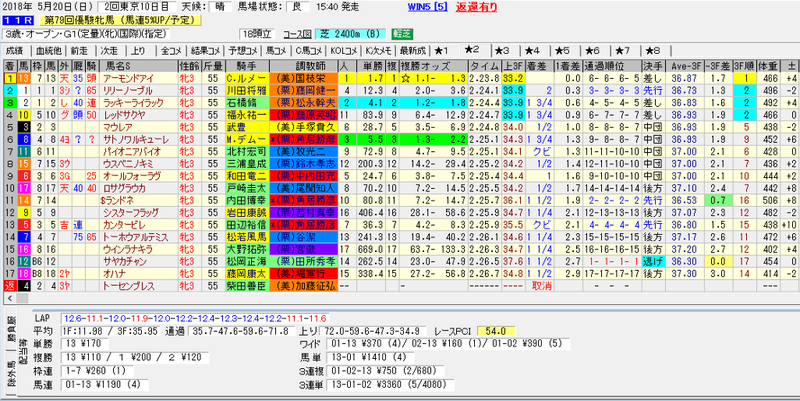Click the 11R race number badge

click(x=19, y=21)
